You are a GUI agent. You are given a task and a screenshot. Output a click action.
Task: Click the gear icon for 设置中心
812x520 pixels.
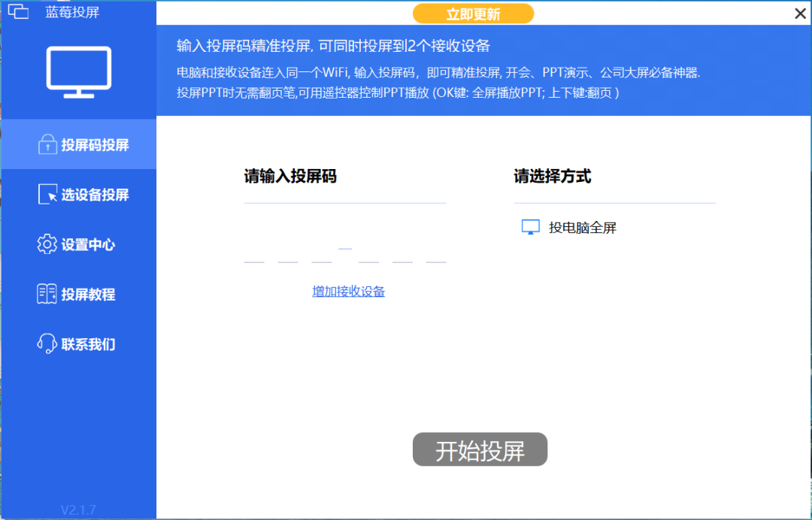click(47, 244)
